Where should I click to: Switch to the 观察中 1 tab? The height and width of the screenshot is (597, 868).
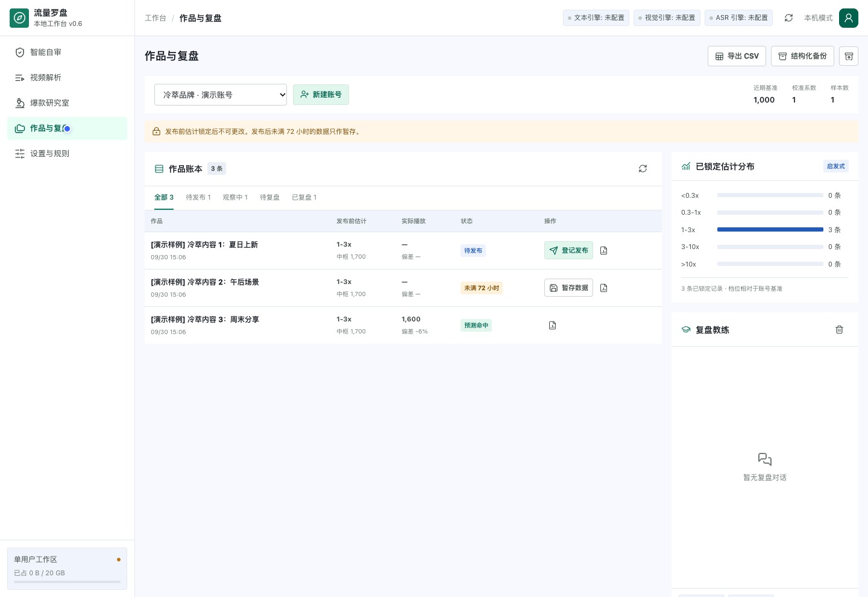(235, 198)
